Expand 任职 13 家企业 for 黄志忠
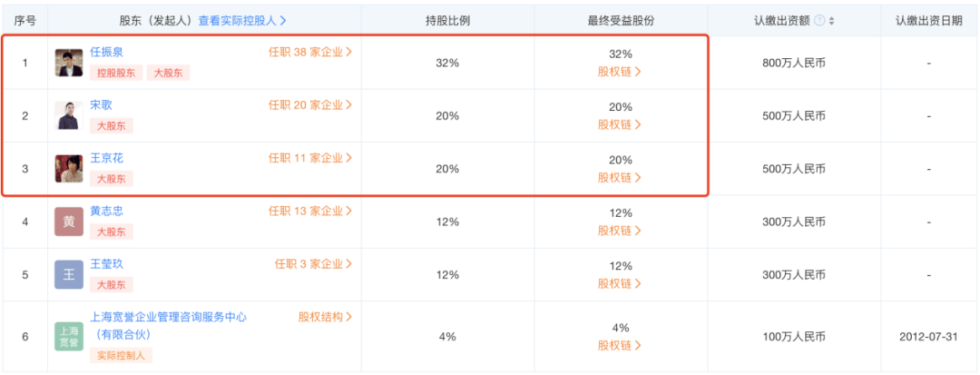This screenshot has width=980, height=375. coord(309,211)
